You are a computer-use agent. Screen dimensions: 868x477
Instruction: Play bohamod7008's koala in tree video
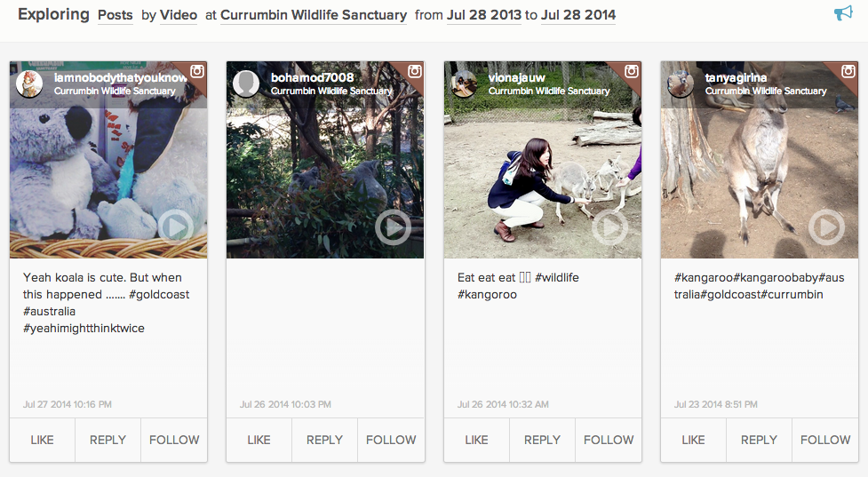click(393, 227)
